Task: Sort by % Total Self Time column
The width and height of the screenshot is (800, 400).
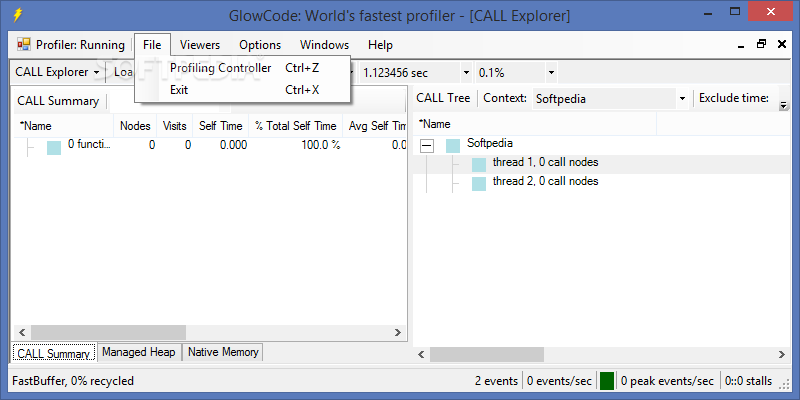Action: (x=295, y=126)
